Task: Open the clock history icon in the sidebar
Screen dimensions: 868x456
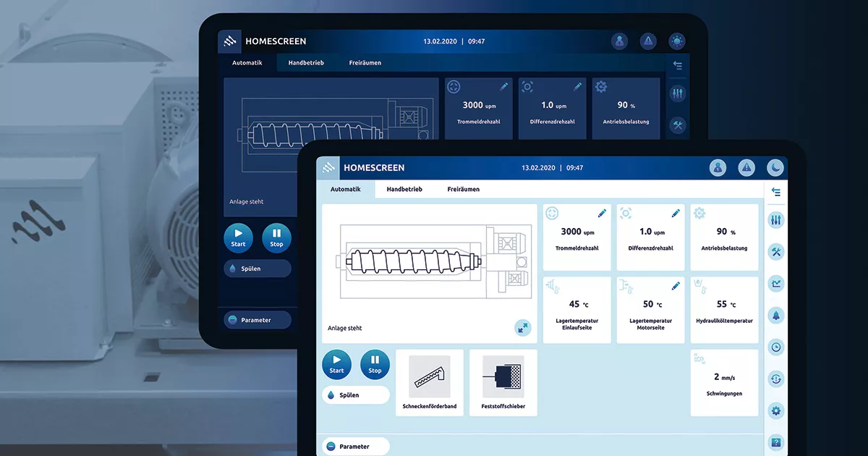Action: pos(776,347)
